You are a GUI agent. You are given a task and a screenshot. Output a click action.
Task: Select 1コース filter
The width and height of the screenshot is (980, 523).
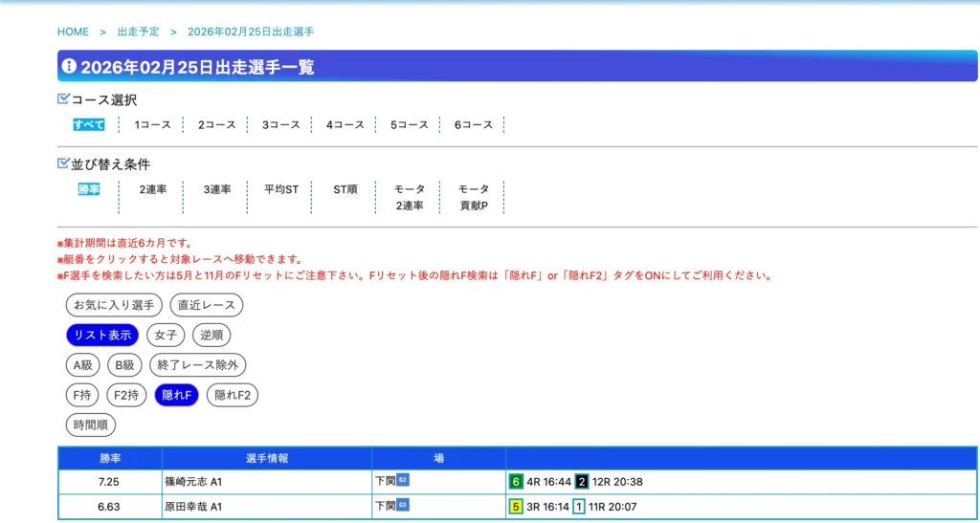pos(152,125)
